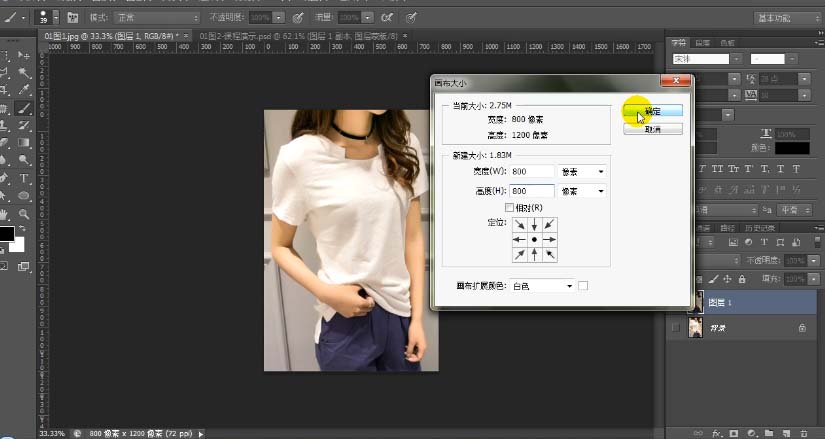Filter layers by adjustment layers icon

point(748,242)
